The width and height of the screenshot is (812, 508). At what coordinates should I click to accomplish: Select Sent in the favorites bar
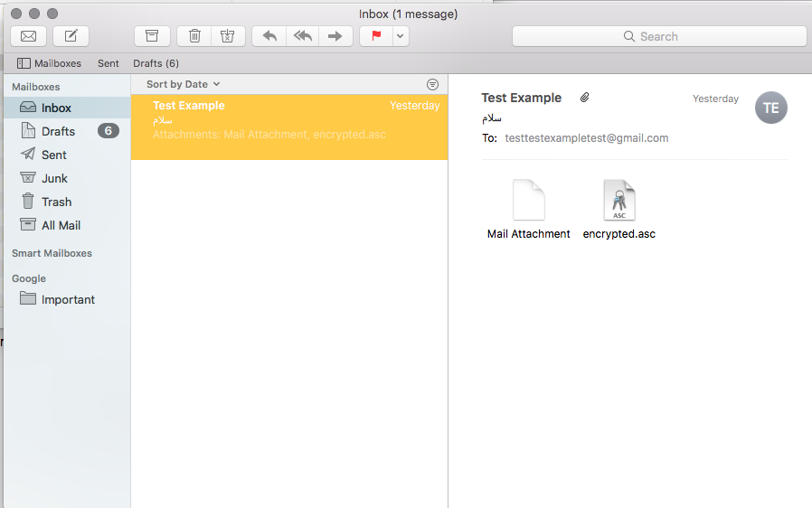pyautogui.click(x=109, y=63)
